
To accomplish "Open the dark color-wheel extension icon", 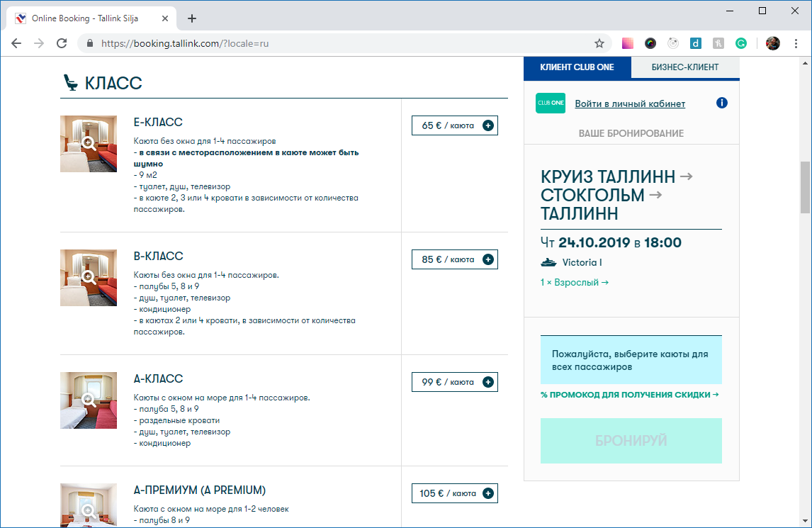I will tap(650, 43).
